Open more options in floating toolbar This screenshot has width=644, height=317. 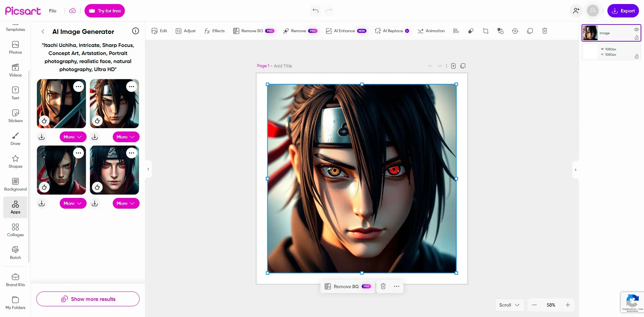coord(397,286)
